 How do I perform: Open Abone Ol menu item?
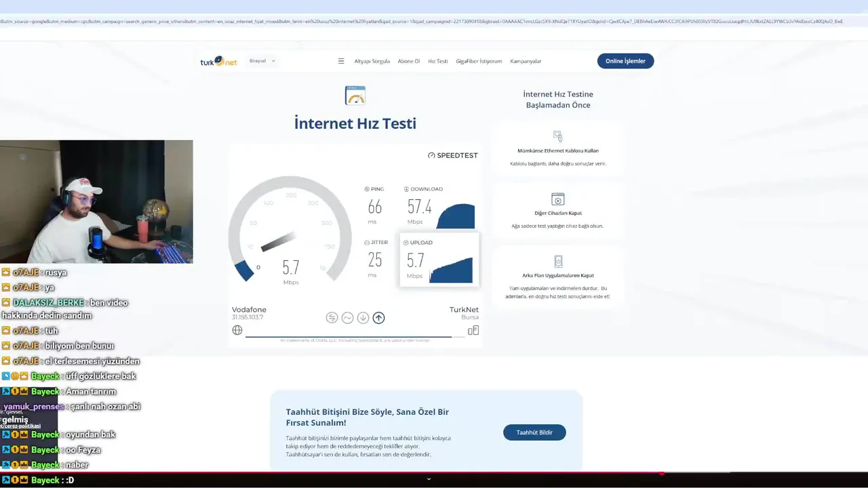coord(408,61)
